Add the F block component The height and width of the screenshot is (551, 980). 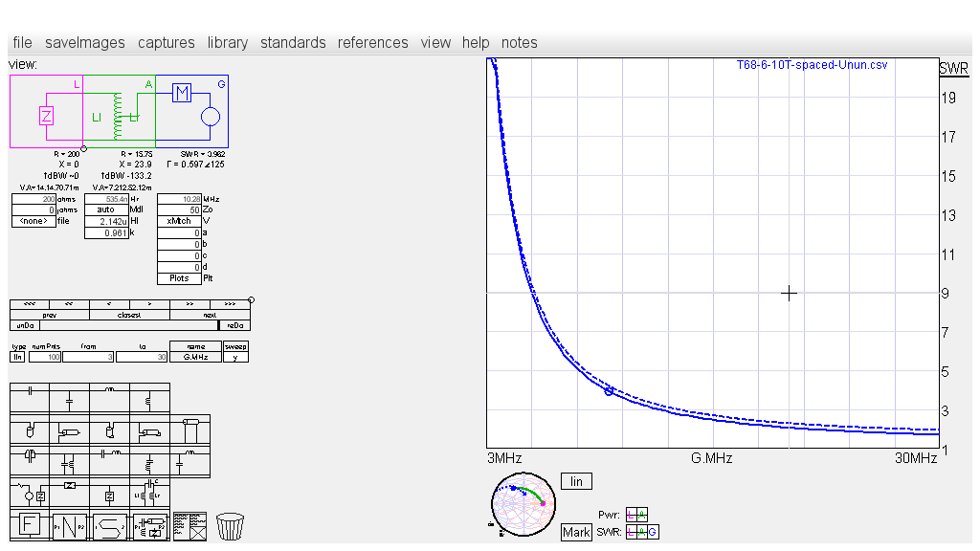click(x=30, y=526)
